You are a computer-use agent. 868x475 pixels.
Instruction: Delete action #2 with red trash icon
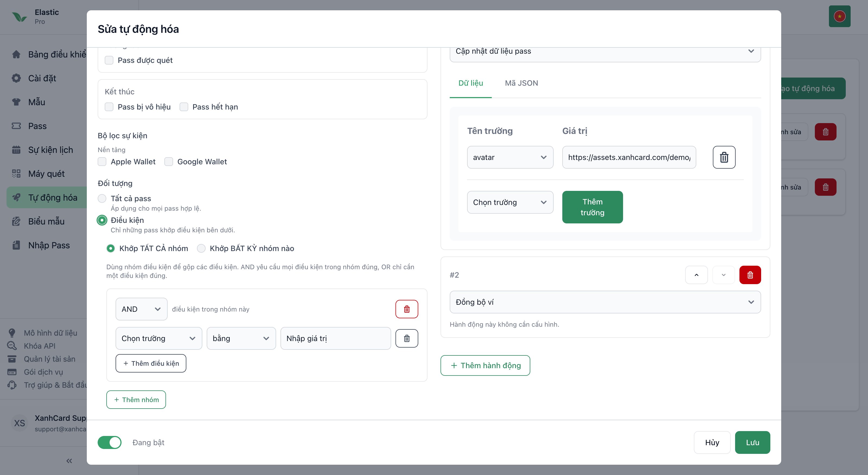pos(750,275)
